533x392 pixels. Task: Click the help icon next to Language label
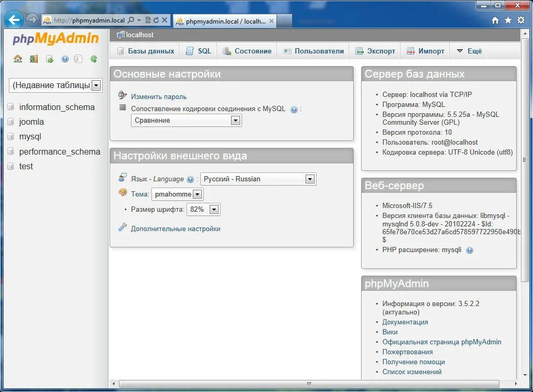click(190, 179)
